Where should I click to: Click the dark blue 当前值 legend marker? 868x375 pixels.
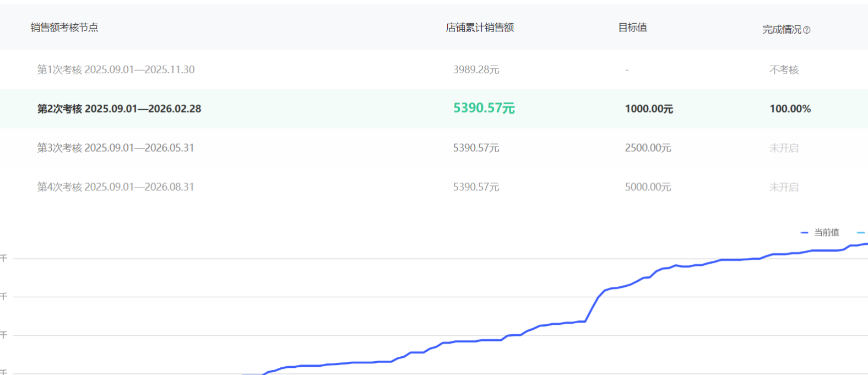(804, 233)
